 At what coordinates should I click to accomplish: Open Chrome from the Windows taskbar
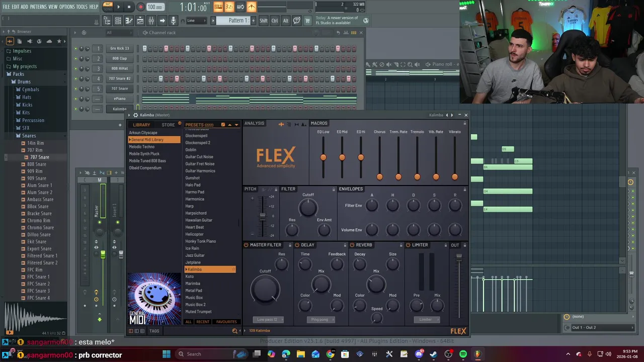pos(330,354)
